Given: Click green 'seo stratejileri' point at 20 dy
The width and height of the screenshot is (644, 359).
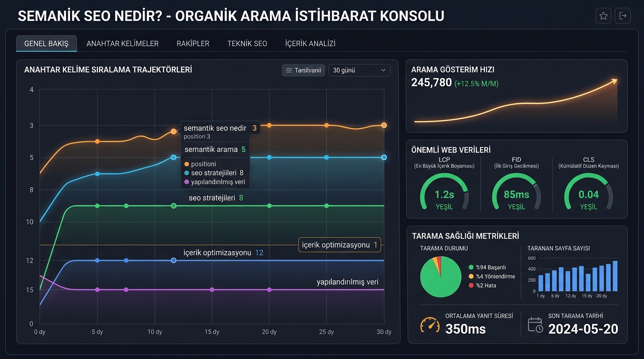Looking at the screenshot, I should point(269,206).
